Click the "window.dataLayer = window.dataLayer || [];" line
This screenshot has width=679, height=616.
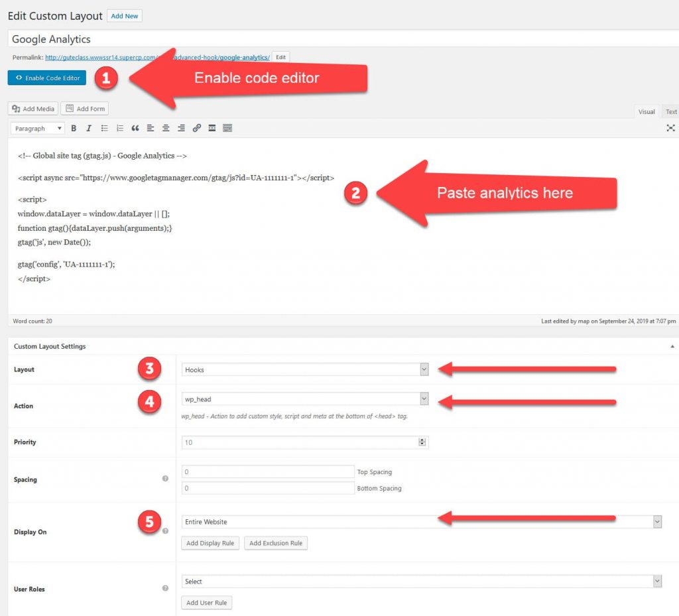93,214
